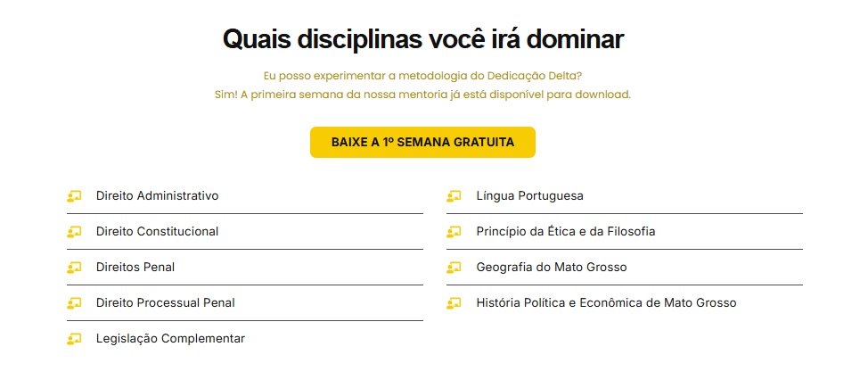Open the Geografia do Mato Grosso item
The image size is (868, 388).
tap(552, 268)
